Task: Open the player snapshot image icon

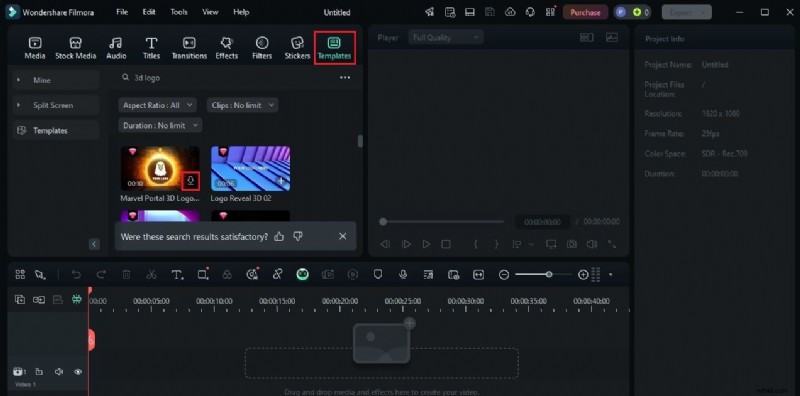Action: (x=611, y=37)
